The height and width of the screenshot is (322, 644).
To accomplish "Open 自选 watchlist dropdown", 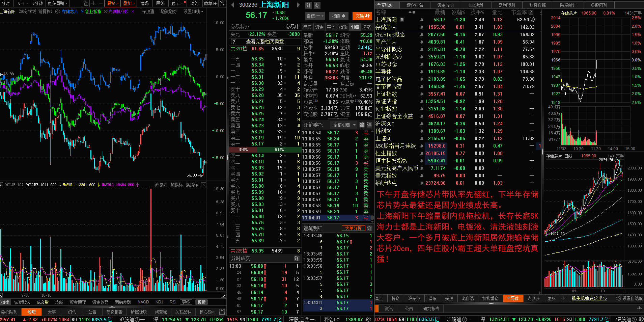I will pyautogui.click(x=315, y=16).
